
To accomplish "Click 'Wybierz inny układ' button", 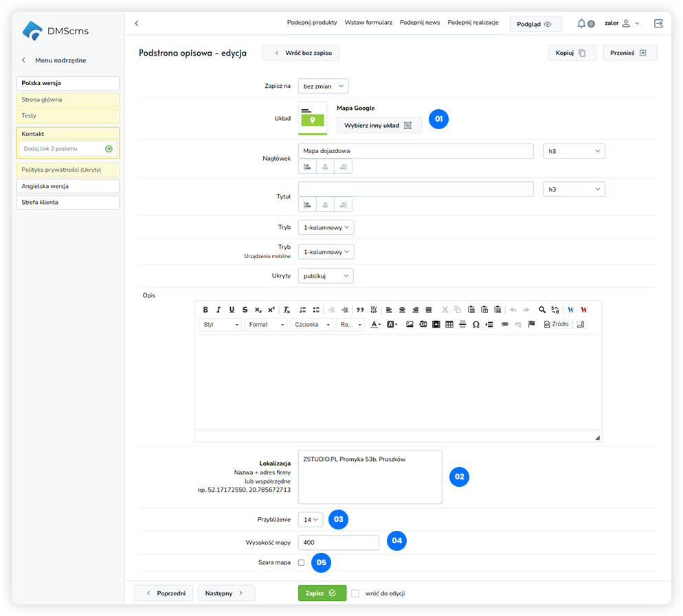I will point(379,126).
